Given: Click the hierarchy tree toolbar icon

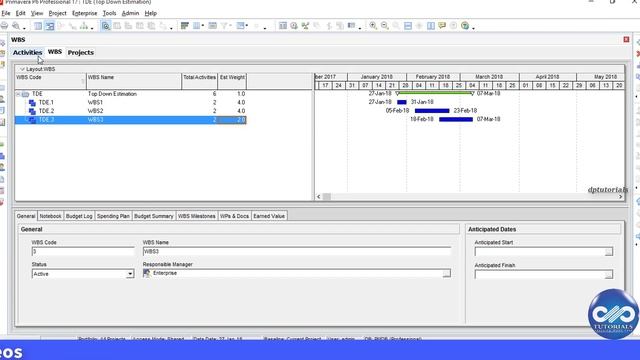Looking at the screenshot, I should (x=84, y=26).
